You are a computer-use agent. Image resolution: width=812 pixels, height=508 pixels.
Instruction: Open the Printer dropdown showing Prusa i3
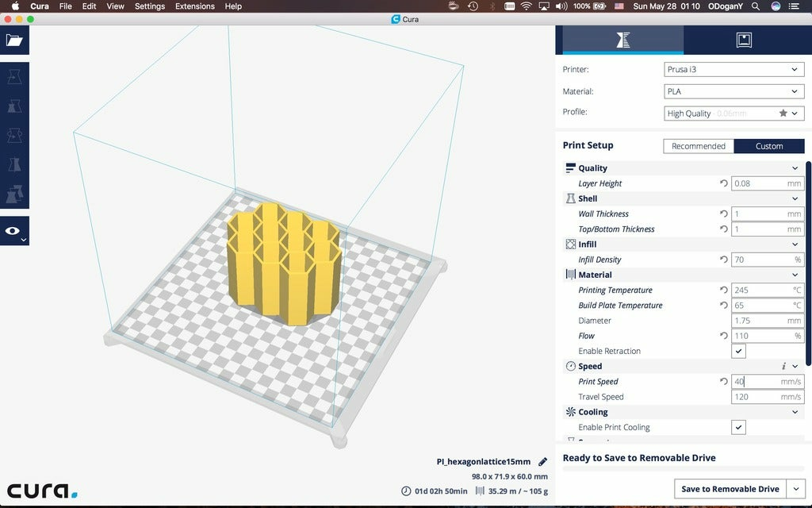733,69
